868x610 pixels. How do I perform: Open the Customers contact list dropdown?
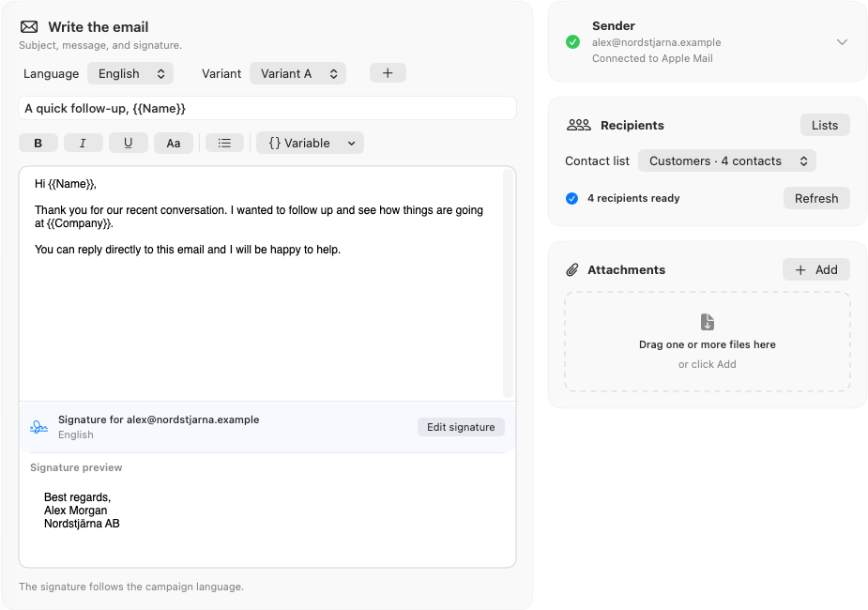[x=727, y=161]
